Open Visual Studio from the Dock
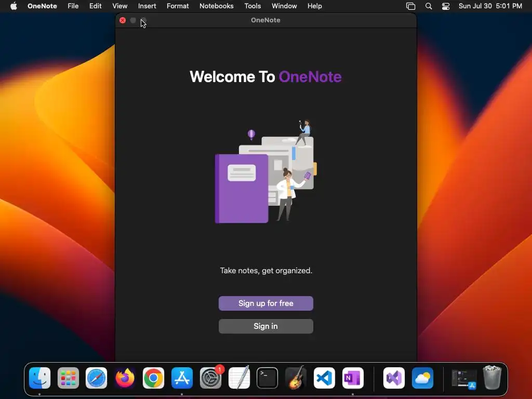Image resolution: width=532 pixels, height=399 pixels. (x=394, y=378)
